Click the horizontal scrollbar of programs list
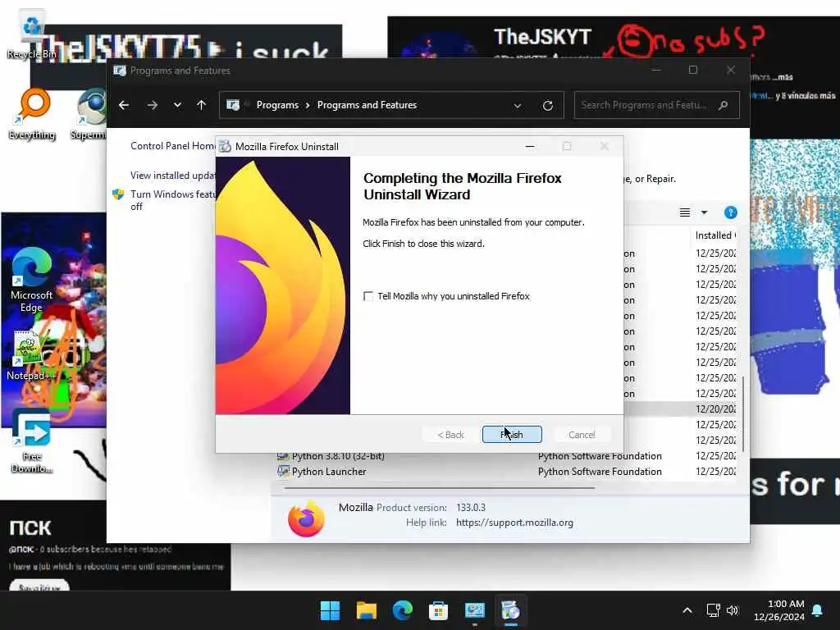 click(x=440, y=488)
